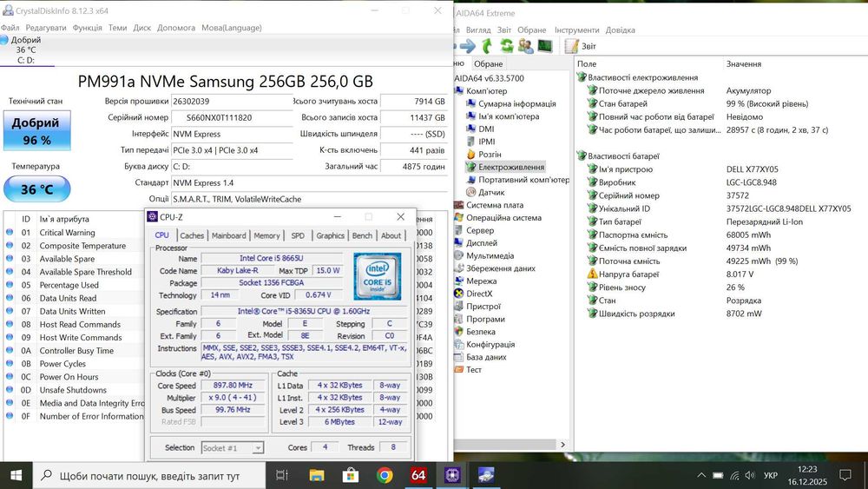Open CrystalDiskInfo Теми menu
Image resolution: width=868 pixels, height=489 pixels.
117,28
